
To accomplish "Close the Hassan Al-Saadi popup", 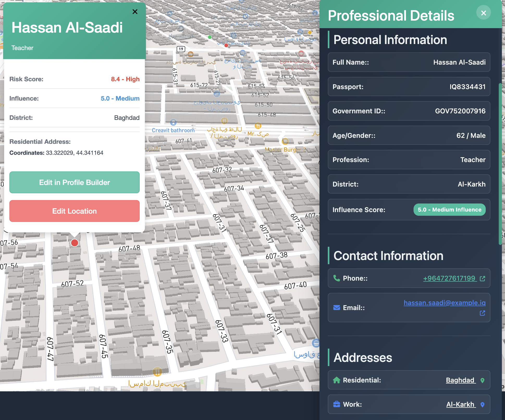I will (x=135, y=12).
